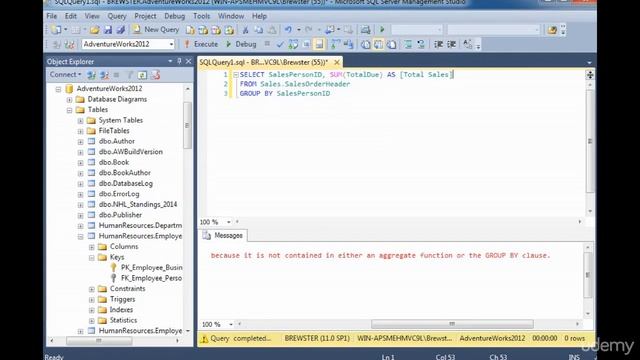Expand the dbo.Publisher table node
640x360 pixels.
click(x=80, y=216)
